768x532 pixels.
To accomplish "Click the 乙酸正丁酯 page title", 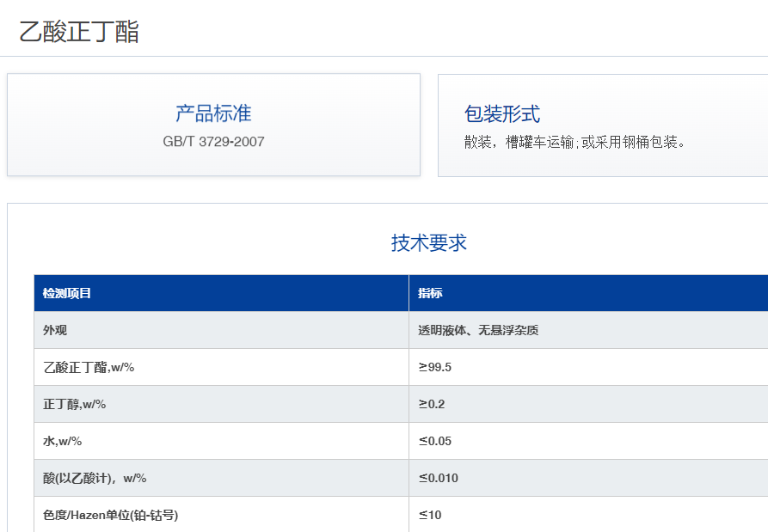I will point(79,32).
